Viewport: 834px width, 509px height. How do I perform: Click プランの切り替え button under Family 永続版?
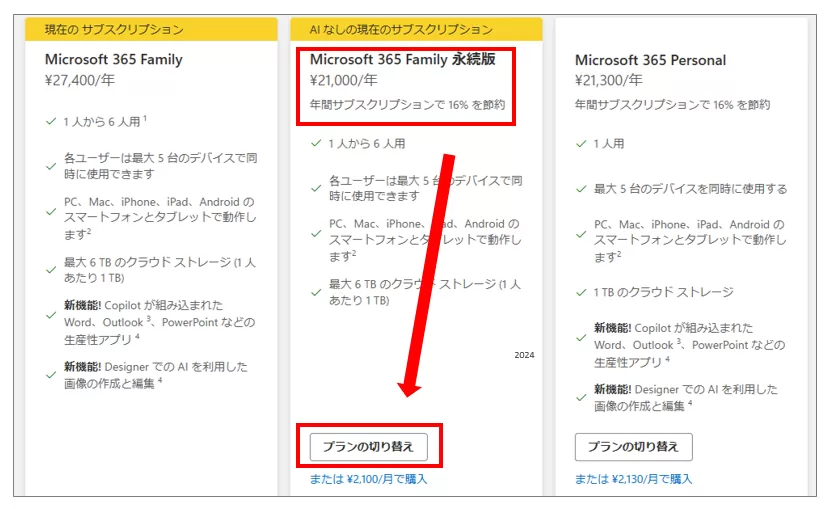(x=368, y=445)
